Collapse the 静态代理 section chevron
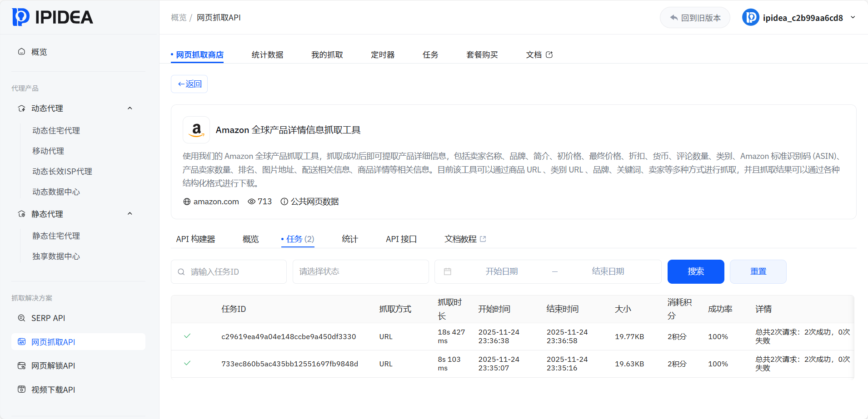Viewport: 868px width, 419px height. 130,213
